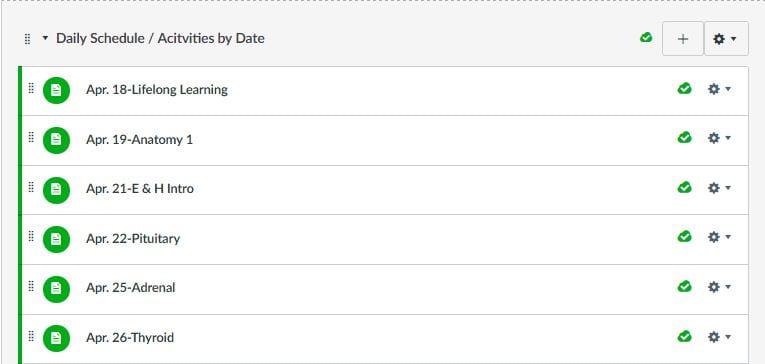Image resolution: width=765 pixels, height=364 pixels.
Task: Toggle published status of Daily Schedule module
Action: [646, 38]
